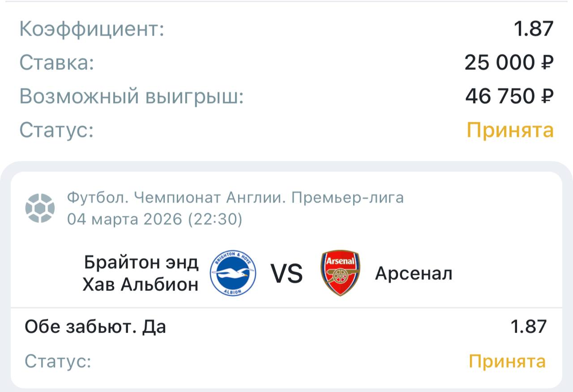The image size is (573, 392).
Task: Click the Ставка label
Action: [x=57, y=63]
